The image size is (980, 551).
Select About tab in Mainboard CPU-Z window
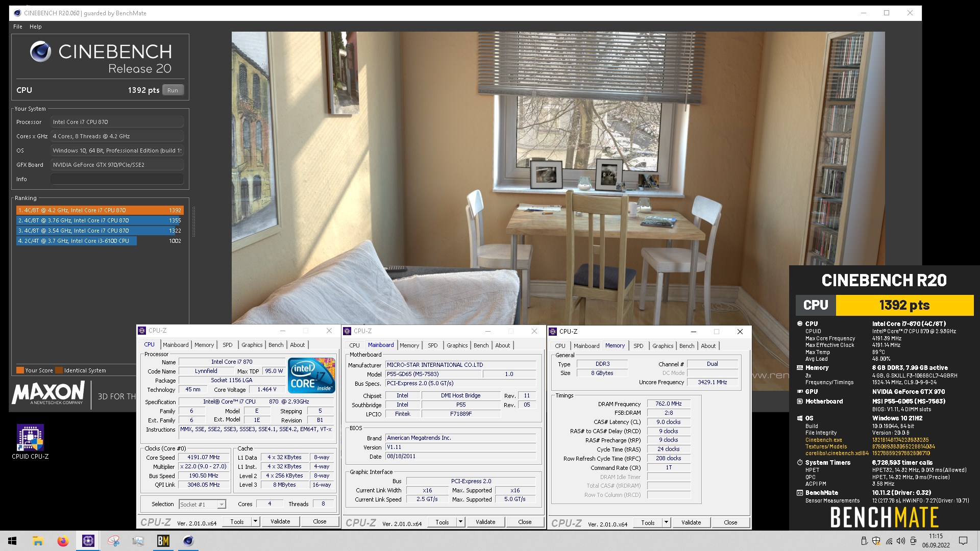tap(503, 345)
